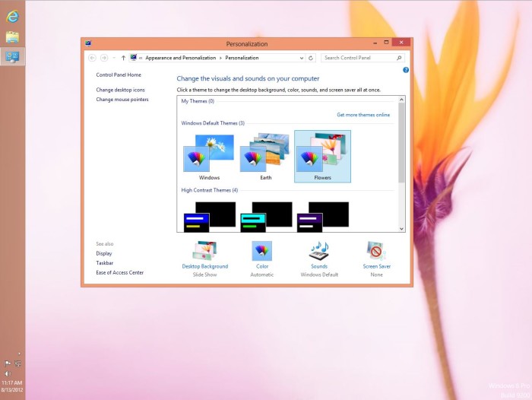Go back with the back arrow button

[92, 58]
